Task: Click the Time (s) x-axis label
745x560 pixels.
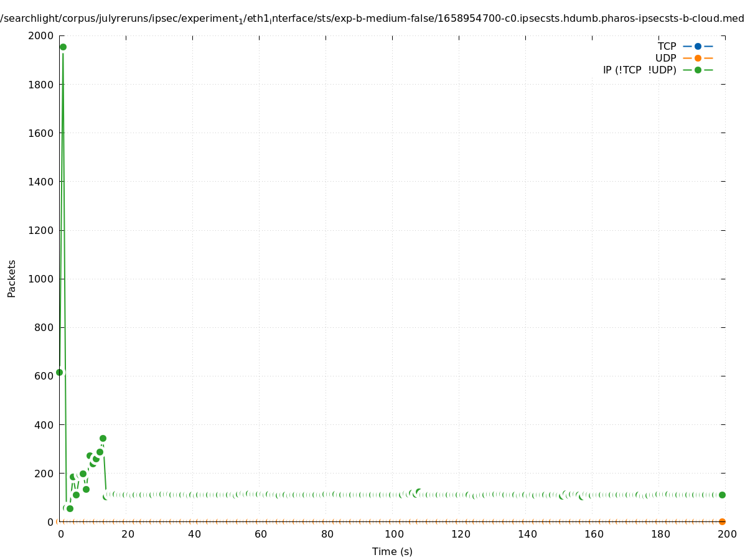Action: pos(392,551)
